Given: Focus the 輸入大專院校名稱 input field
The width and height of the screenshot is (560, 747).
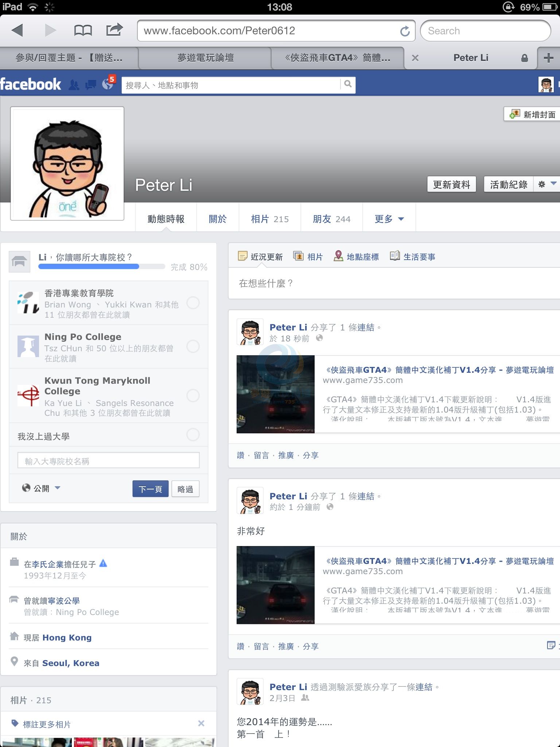Looking at the screenshot, I should coord(109,460).
